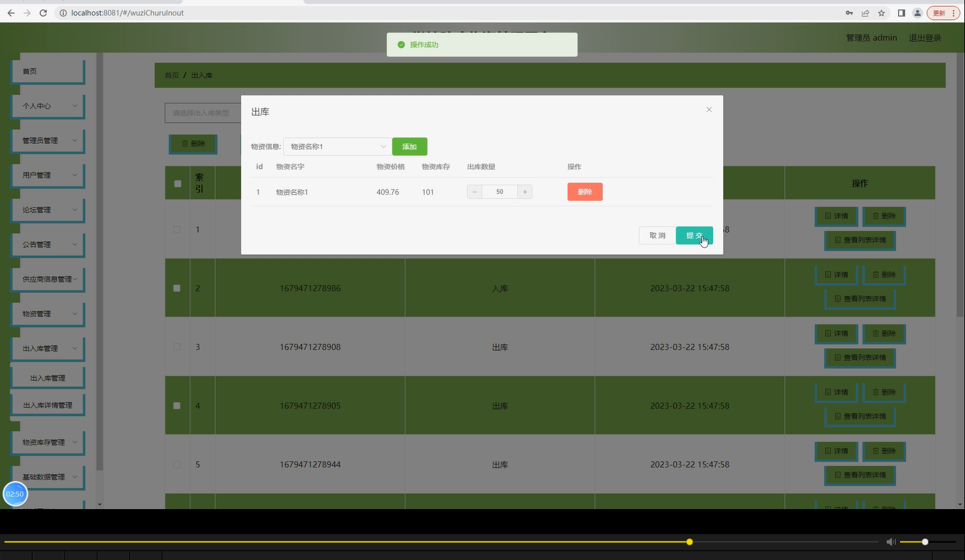Collapse 出入库管理 sidebar menu
This screenshot has width=965, height=560.
coord(48,349)
